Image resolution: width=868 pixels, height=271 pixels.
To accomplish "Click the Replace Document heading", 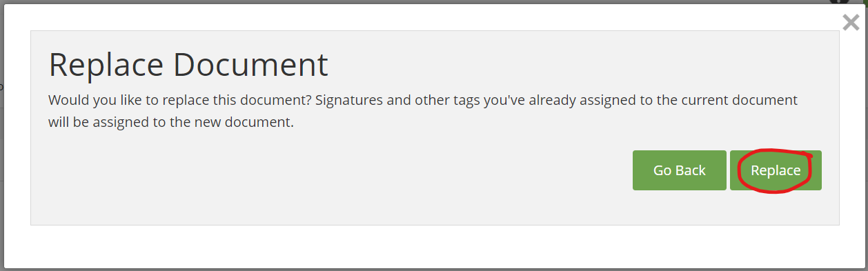I will pos(188,65).
